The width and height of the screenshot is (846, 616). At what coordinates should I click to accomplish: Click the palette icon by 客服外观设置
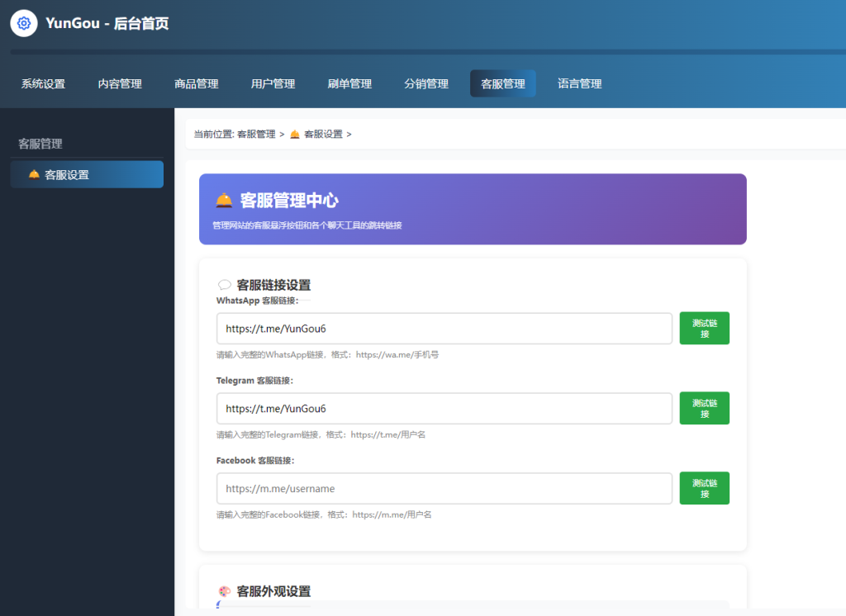tap(224, 591)
